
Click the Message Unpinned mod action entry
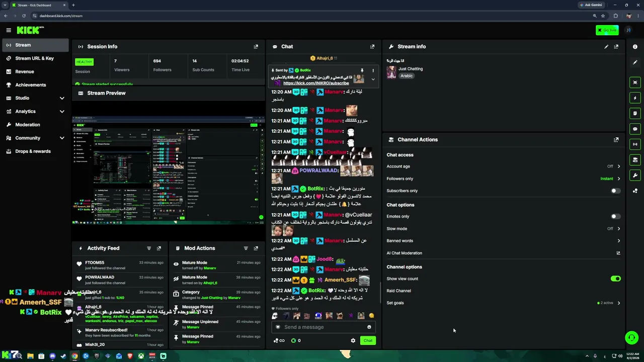pyautogui.click(x=218, y=325)
